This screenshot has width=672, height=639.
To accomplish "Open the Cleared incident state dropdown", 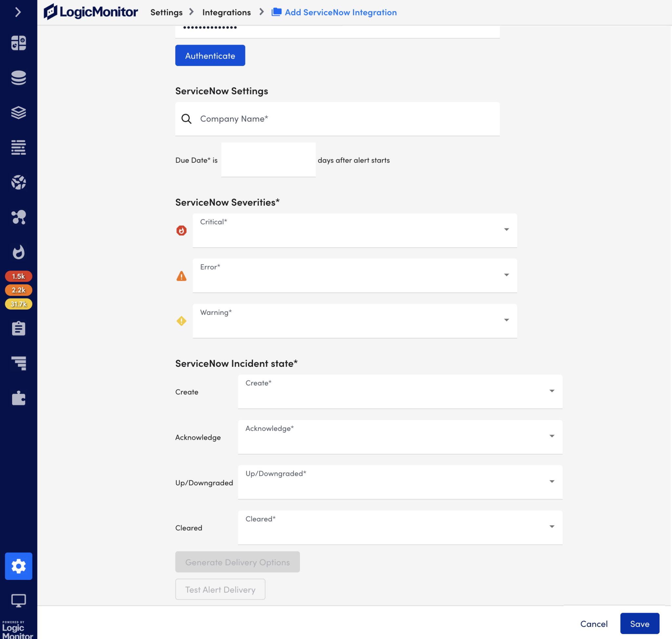I will (x=552, y=527).
